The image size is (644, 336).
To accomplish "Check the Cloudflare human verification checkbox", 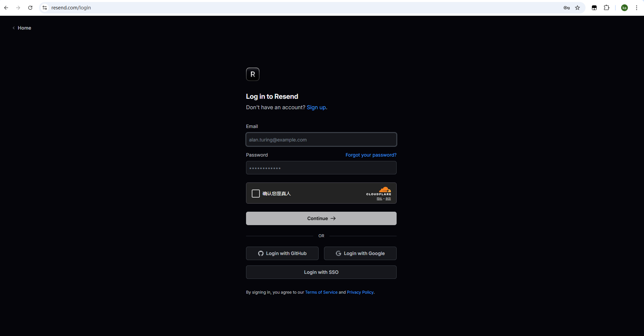I will [256, 194].
